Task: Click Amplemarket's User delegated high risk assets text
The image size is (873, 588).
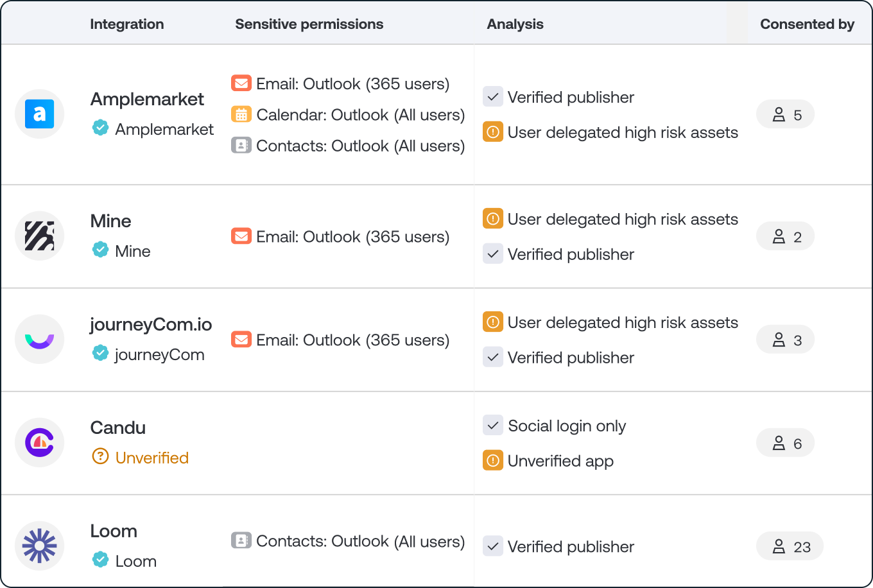Action: (623, 133)
